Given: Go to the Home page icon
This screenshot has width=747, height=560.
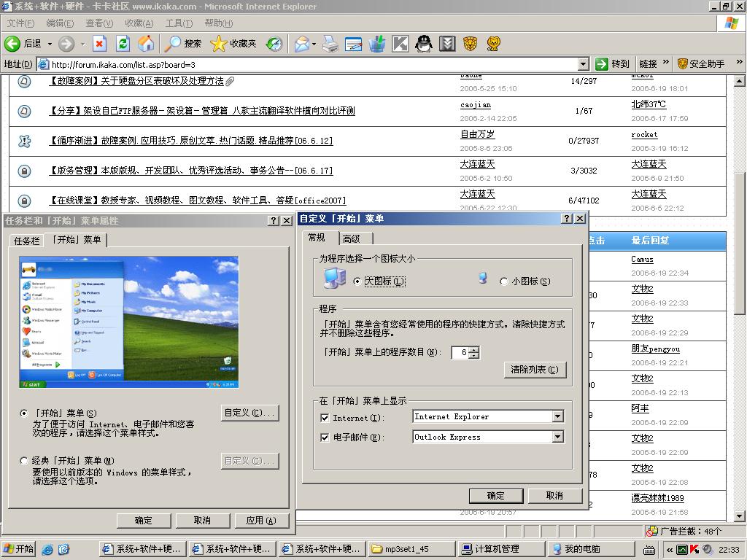Looking at the screenshot, I should pyautogui.click(x=146, y=44).
